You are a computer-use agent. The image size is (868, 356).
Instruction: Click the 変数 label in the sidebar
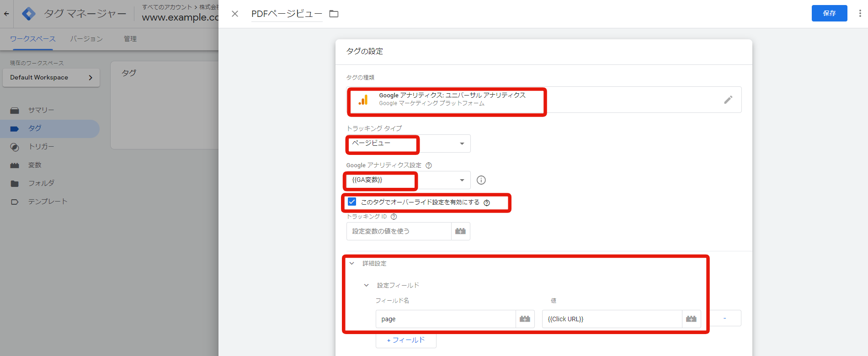(35, 165)
